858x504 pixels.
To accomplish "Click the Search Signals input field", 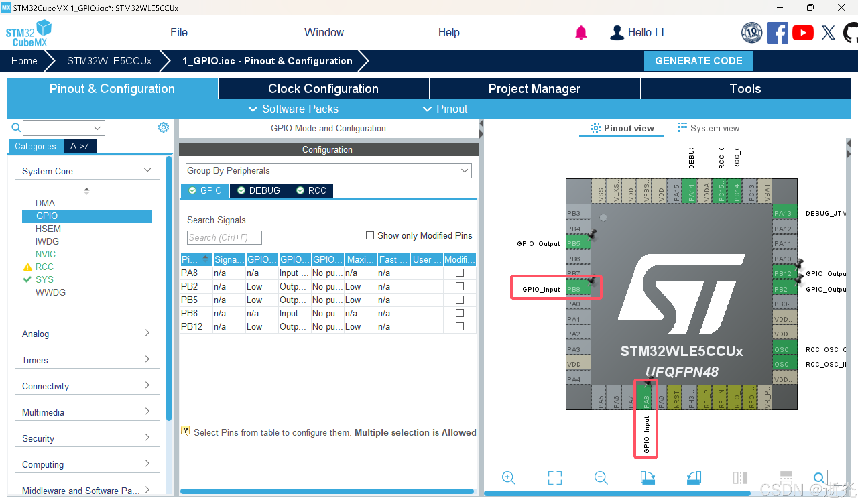I will point(224,237).
